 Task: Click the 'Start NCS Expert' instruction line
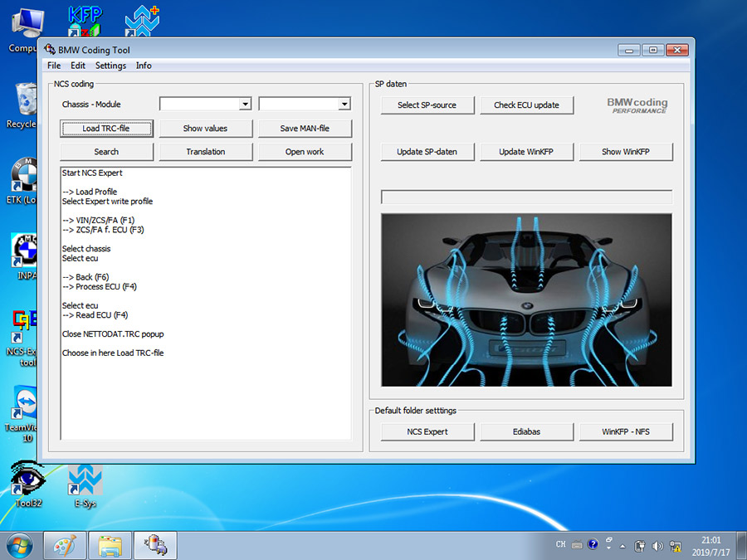point(92,173)
